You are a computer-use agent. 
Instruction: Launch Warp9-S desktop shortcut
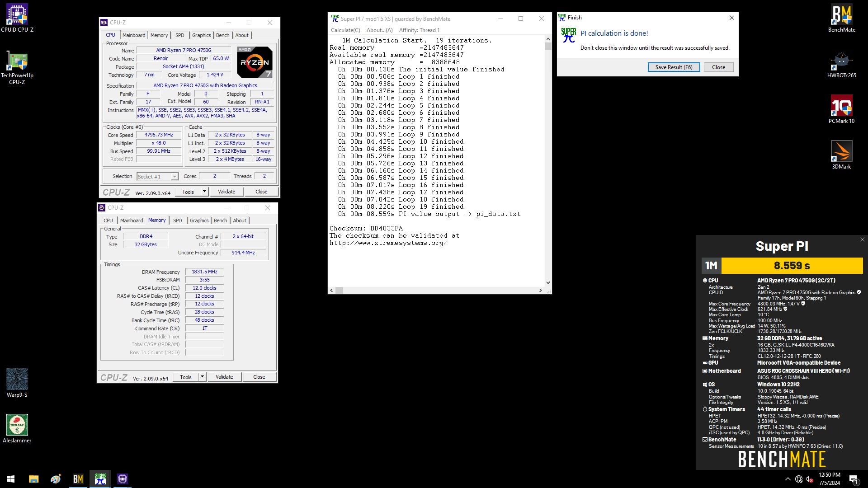point(17,383)
